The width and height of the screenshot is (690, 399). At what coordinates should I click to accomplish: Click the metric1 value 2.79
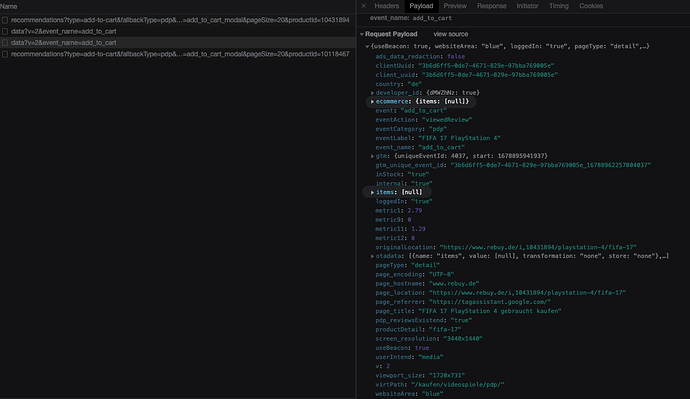[x=415, y=211]
